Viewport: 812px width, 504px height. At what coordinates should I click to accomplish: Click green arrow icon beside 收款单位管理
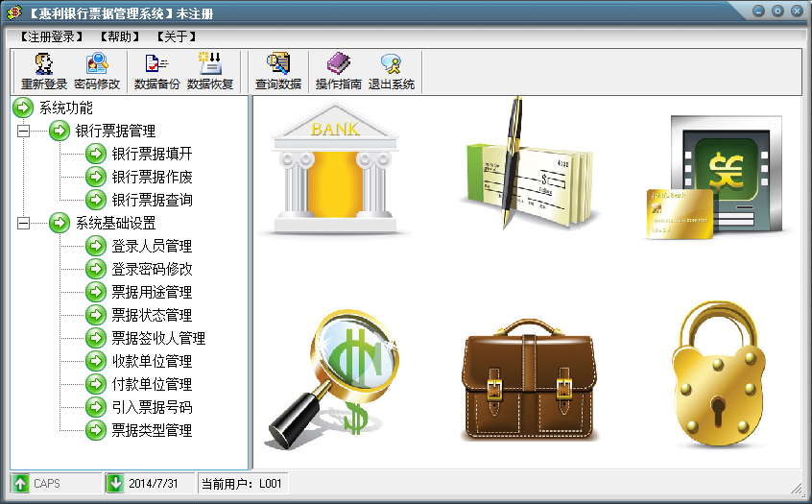(x=96, y=361)
